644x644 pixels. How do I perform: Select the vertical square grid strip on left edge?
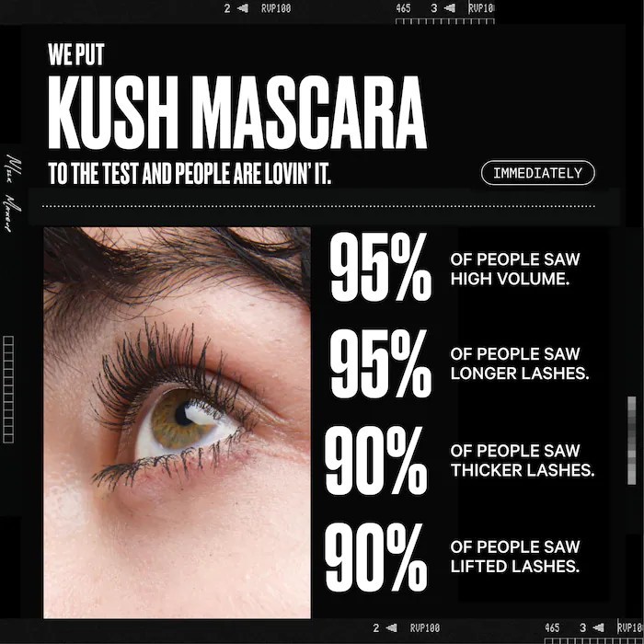pyautogui.click(x=8, y=389)
